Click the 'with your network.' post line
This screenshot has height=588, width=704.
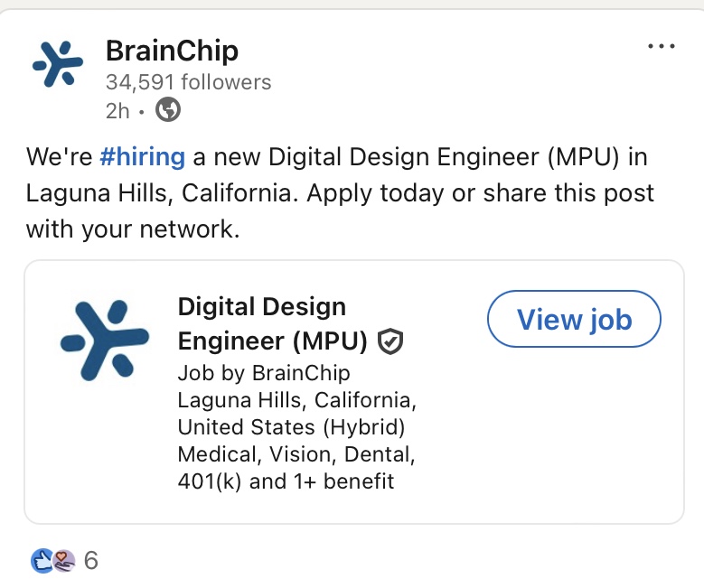133,229
